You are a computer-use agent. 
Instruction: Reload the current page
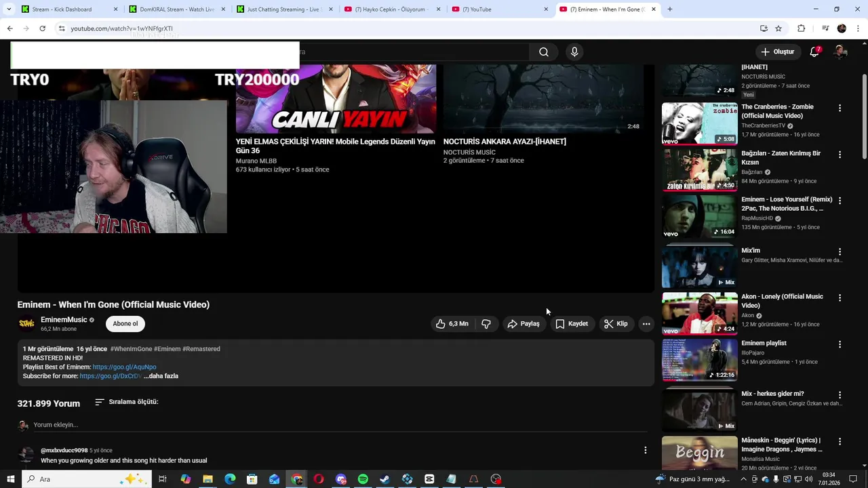coord(42,28)
